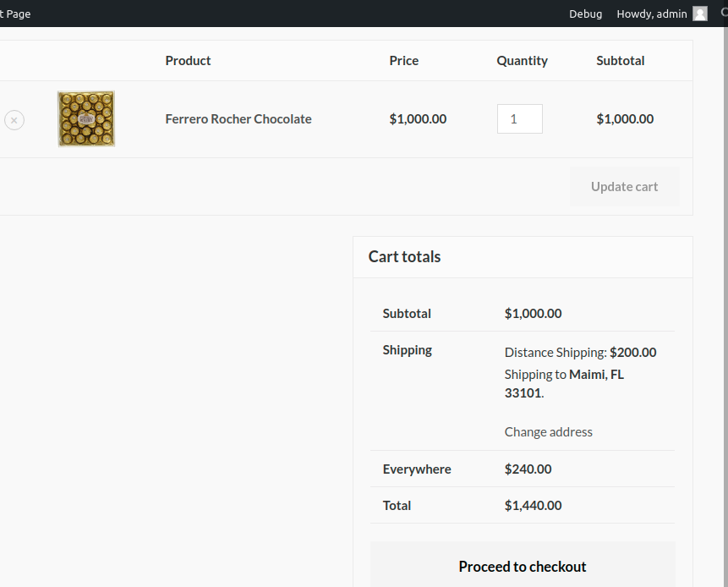Open the Ferrero Rocher product thumbnail
The image size is (728, 587).
pyautogui.click(x=86, y=119)
